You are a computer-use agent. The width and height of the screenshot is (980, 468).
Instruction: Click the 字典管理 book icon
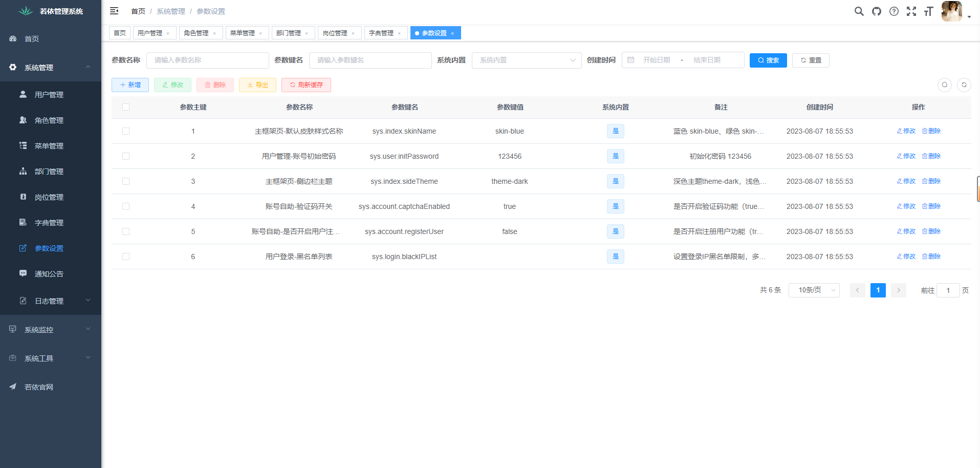pyautogui.click(x=23, y=222)
